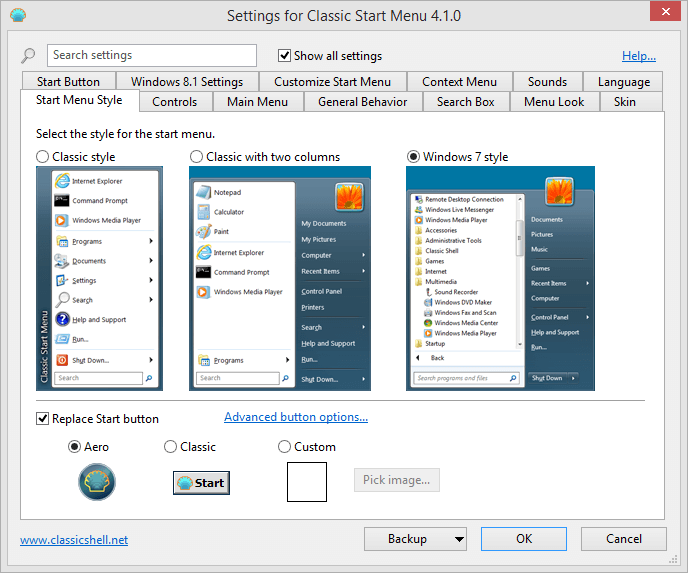Click the empty Custom button image box
This screenshot has height=573, width=688.
click(307, 482)
